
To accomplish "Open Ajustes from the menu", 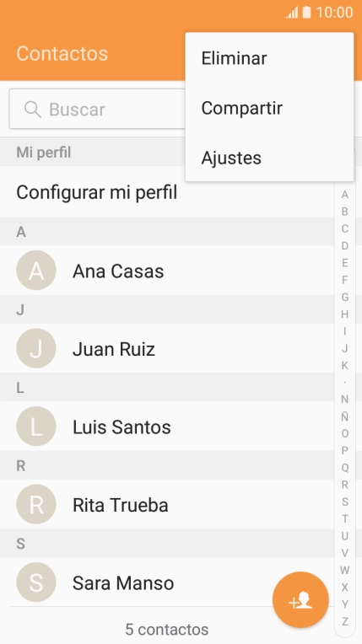I will click(269, 158).
